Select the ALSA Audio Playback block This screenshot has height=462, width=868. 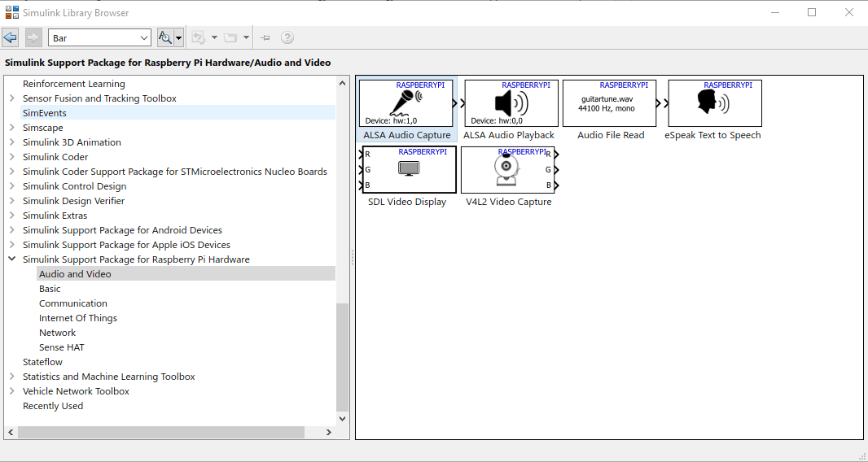511,103
